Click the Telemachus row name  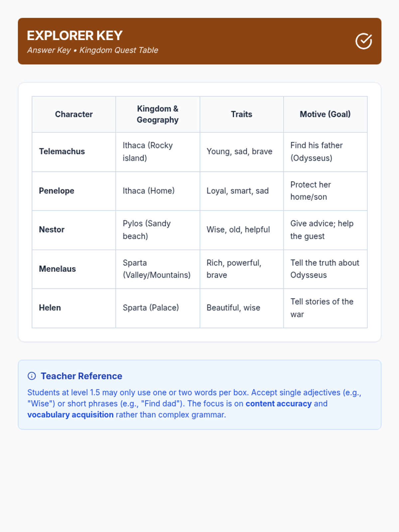coord(62,152)
